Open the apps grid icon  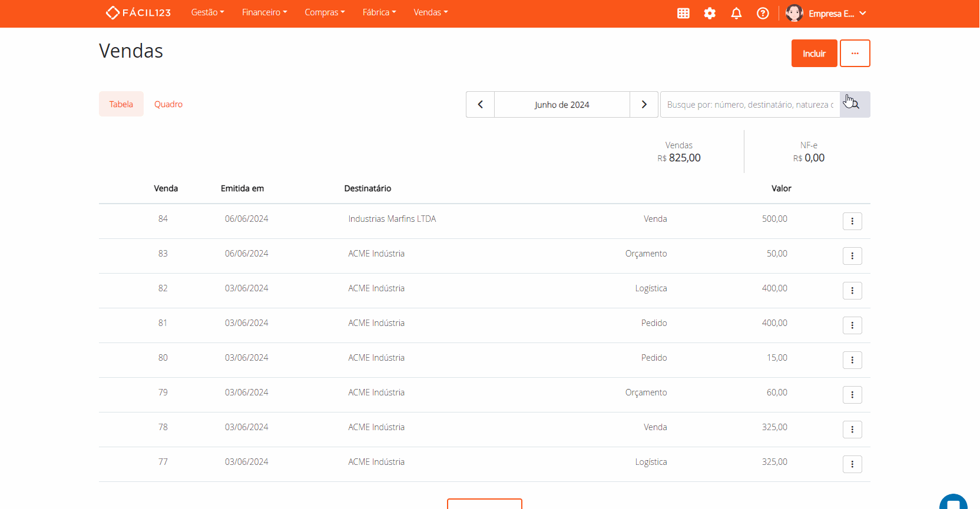point(683,13)
